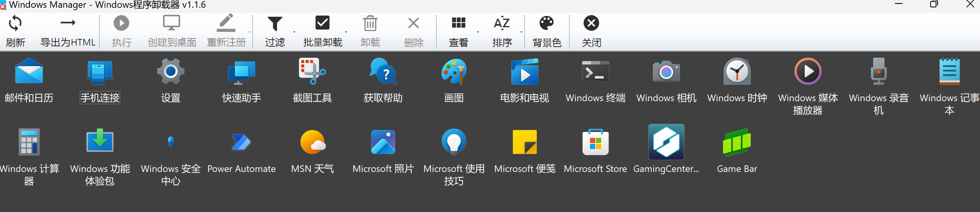Select the Windows 终端 app icon
The image size is (980, 212).
coord(596,72)
